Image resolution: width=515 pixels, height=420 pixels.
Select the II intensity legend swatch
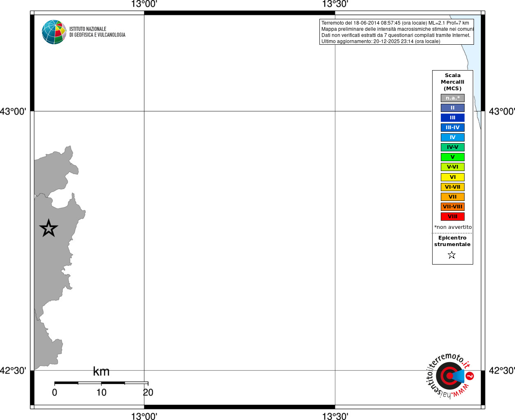[453, 108]
